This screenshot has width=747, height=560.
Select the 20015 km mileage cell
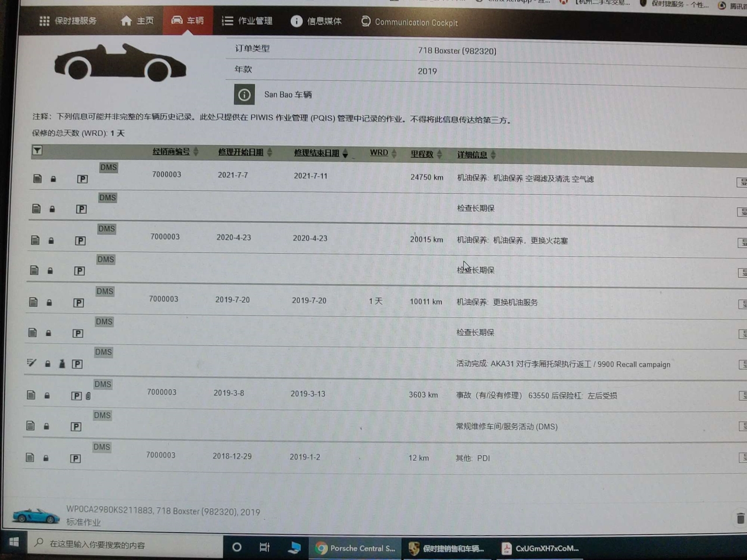pos(426,239)
